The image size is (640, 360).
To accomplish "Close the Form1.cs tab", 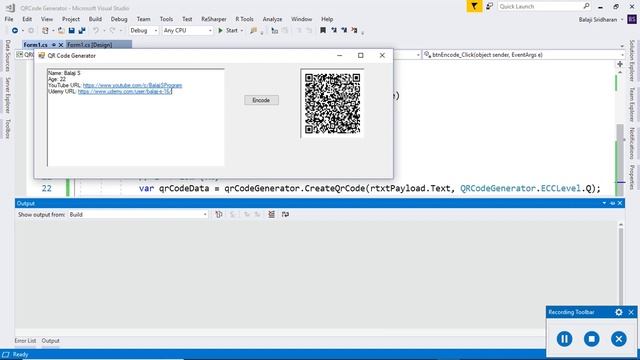I will (x=61, y=45).
